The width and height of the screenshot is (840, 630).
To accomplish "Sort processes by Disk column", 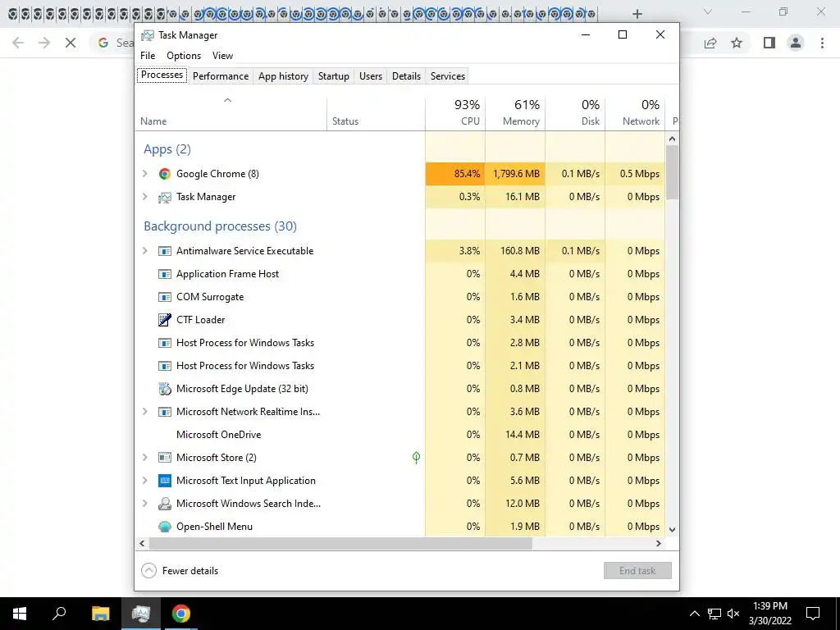I will (575, 113).
